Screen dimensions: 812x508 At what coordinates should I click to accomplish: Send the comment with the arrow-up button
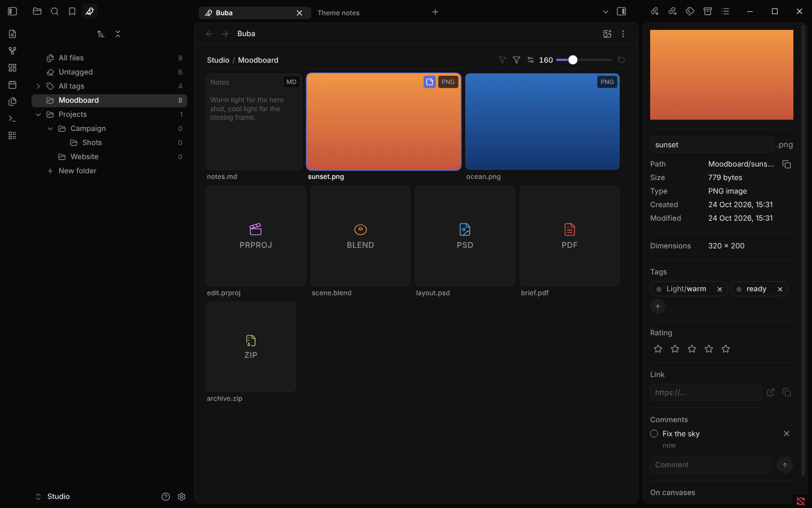[785, 465]
